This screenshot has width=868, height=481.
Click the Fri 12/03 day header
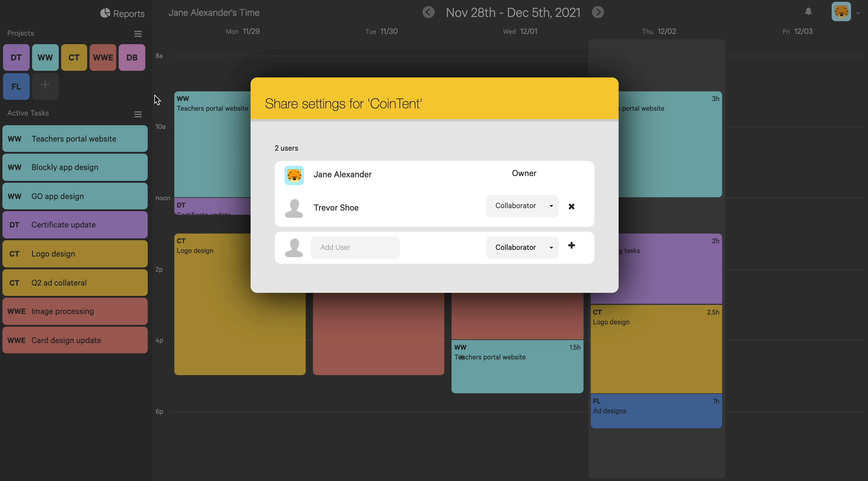(x=797, y=31)
